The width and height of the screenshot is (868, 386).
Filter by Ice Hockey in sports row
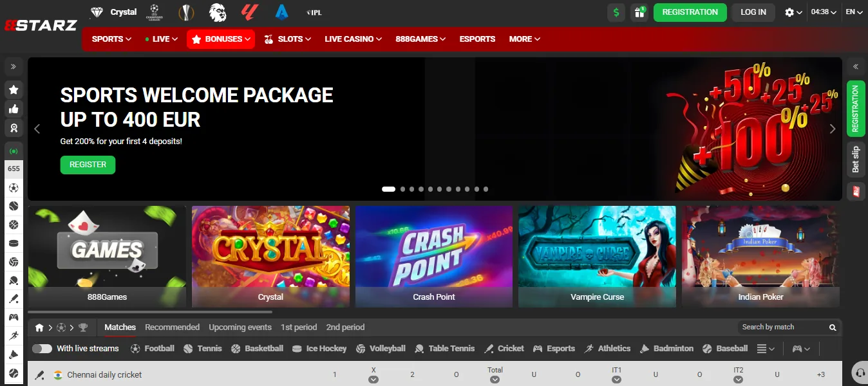point(319,349)
